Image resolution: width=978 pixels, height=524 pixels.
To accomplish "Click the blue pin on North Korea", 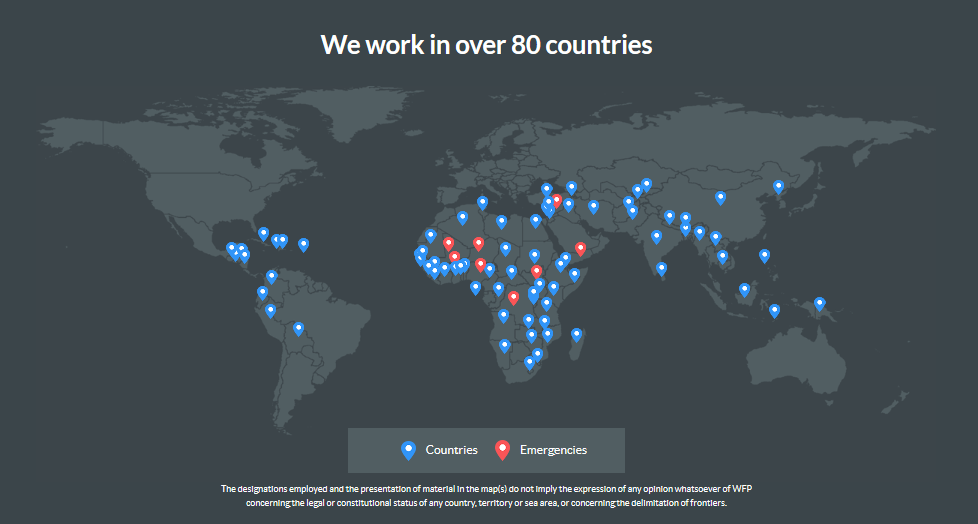I will [778, 187].
